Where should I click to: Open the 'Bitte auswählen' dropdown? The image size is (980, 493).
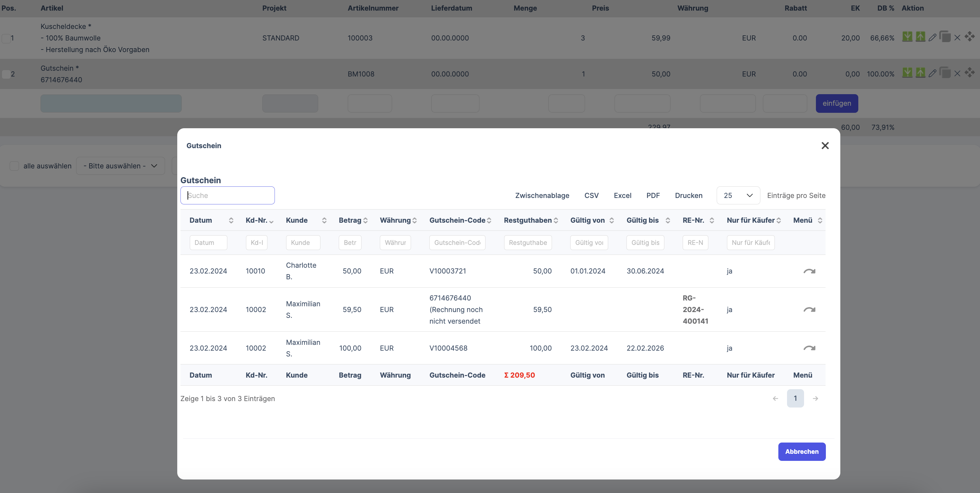[x=120, y=166]
